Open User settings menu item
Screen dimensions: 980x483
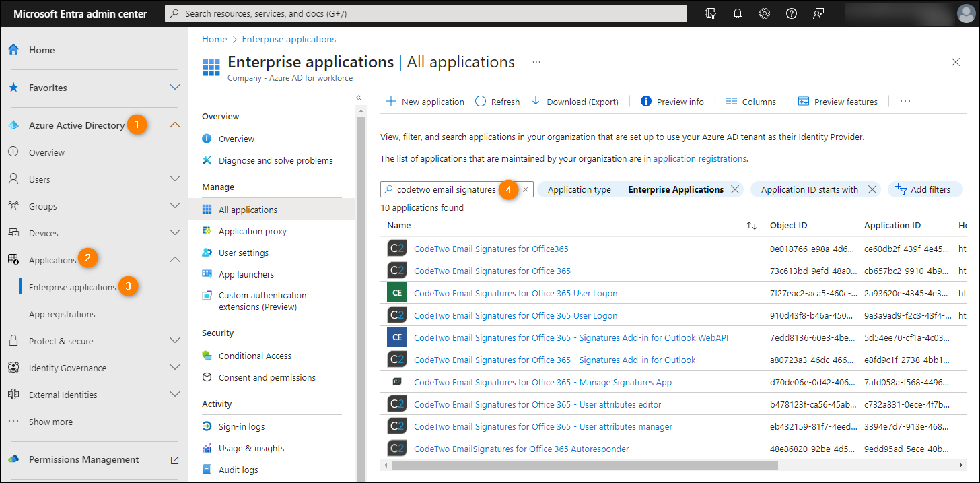[243, 253]
